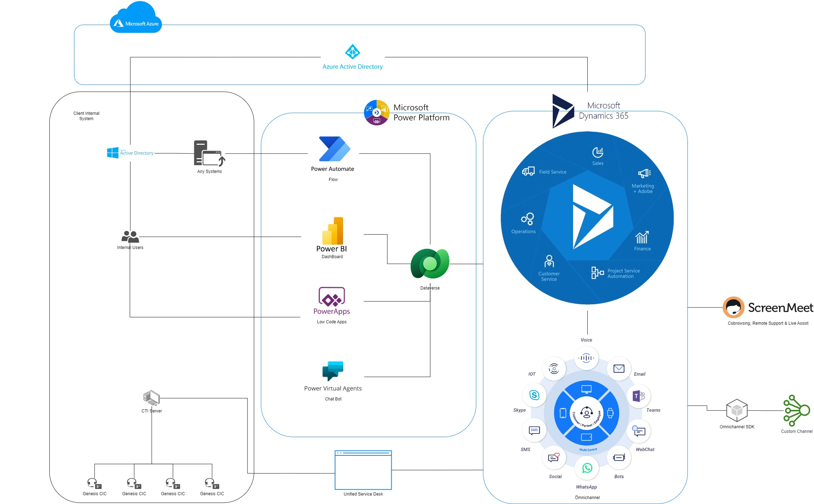Screen dimensions: 814x504
Task: Select the Any Systems server icon
Action: tap(209, 153)
